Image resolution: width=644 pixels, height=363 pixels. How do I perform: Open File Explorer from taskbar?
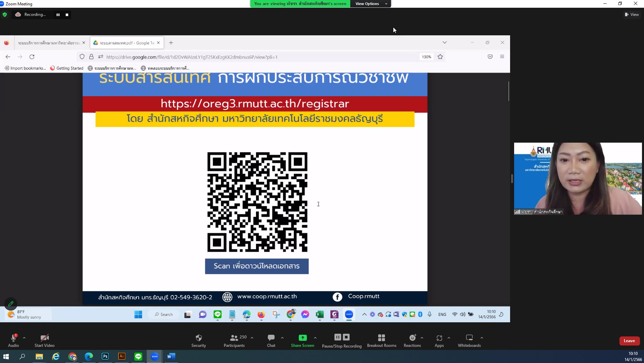tap(39, 357)
